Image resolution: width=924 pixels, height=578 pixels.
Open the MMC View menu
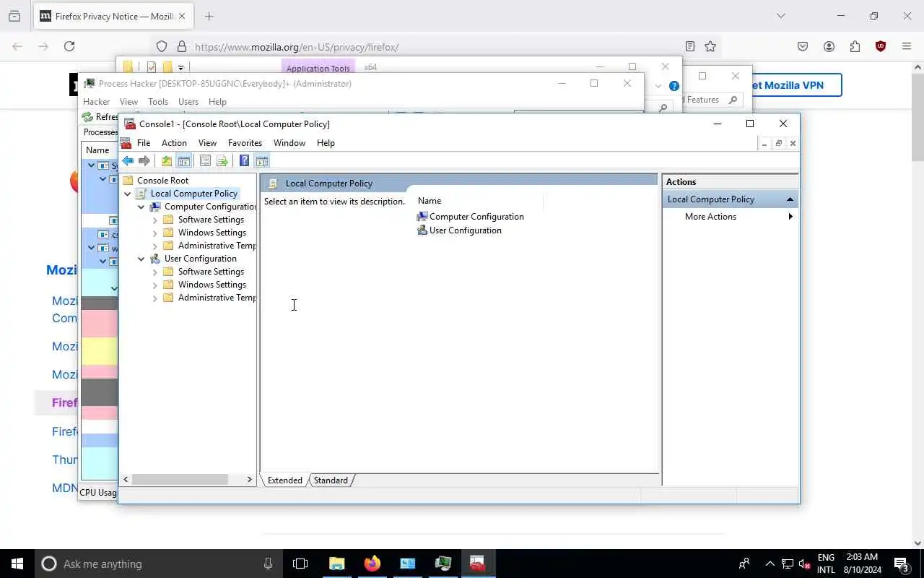click(x=207, y=143)
